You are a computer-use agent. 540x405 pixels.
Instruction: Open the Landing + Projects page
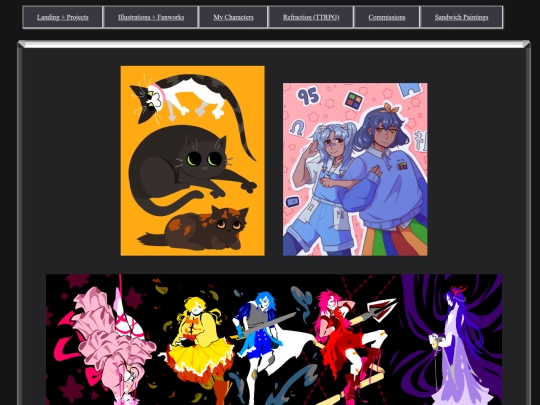click(63, 17)
